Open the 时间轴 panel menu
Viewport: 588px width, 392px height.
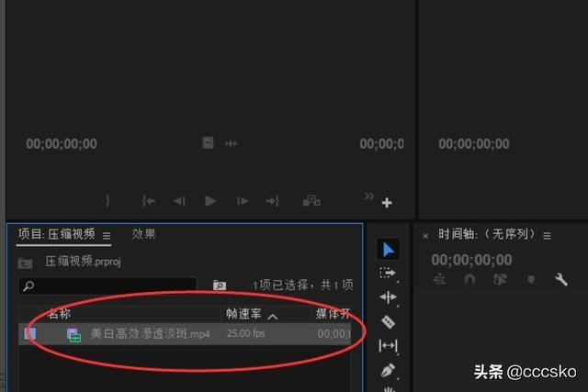(x=547, y=236)
